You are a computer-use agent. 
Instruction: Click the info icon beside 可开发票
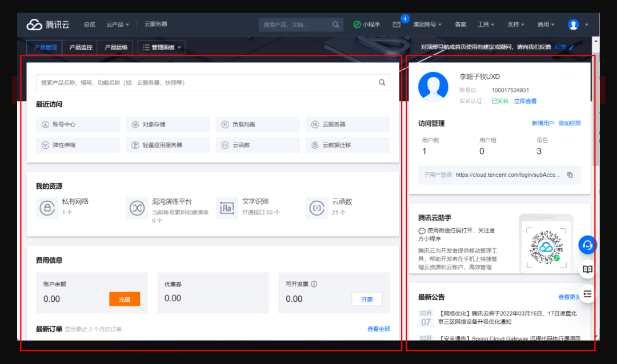tap(314, 284)
